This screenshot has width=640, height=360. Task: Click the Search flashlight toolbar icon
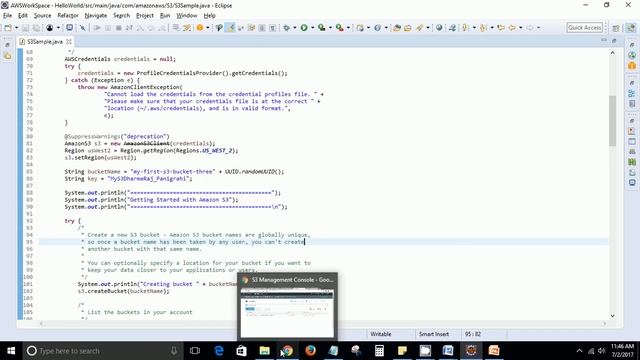coord(419,28)
